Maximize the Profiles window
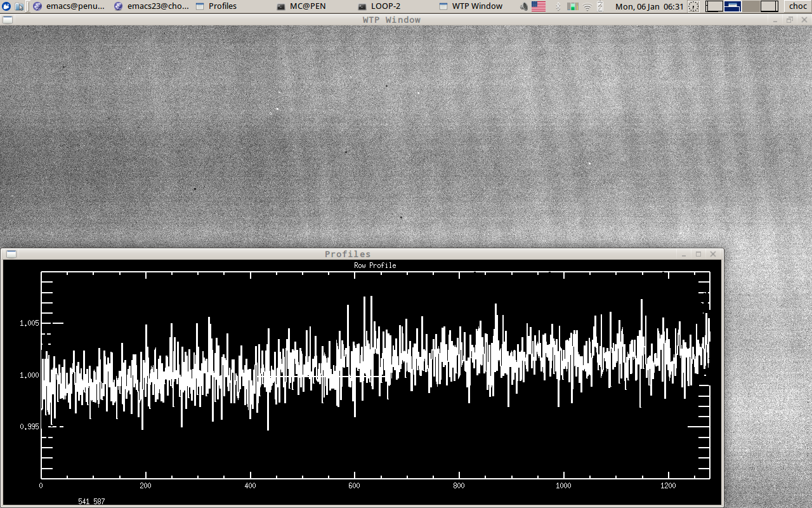The image size is (812, 508). pyautogui.click(x=698, y=254)
